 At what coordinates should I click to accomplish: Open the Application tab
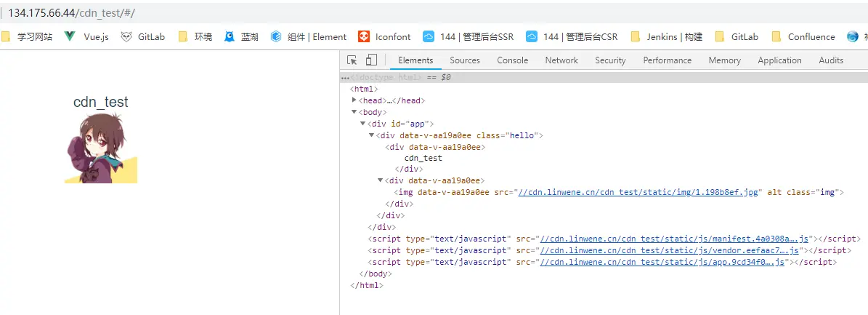click(x=779, y=60)
